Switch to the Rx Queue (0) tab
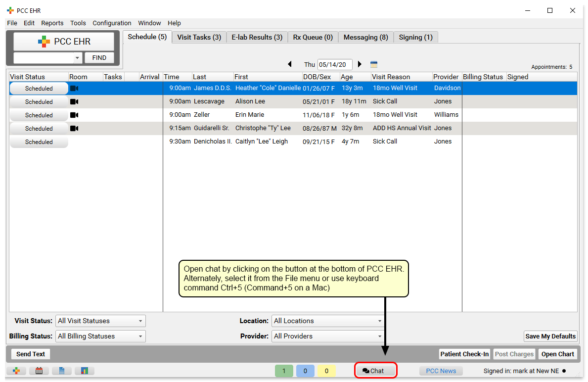 313,37
